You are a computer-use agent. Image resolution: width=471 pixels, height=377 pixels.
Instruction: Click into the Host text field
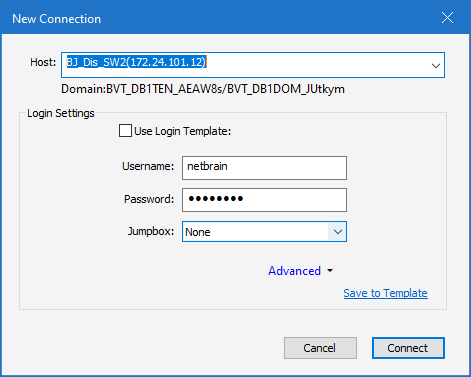(x=246, y=65)
